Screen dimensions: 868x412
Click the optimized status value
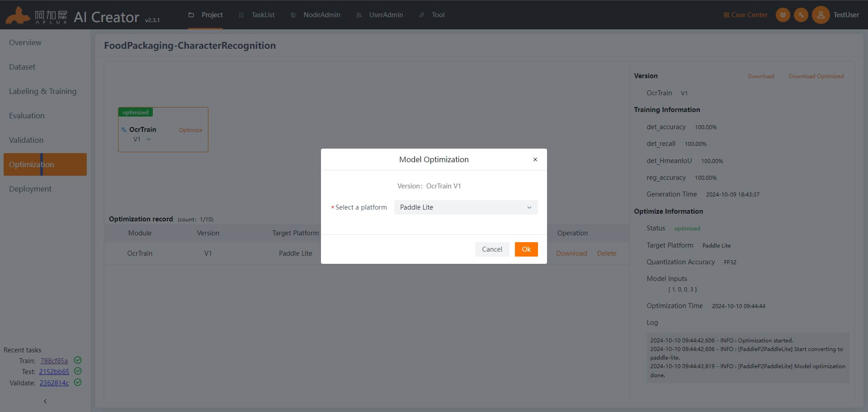tap(687, 229)
